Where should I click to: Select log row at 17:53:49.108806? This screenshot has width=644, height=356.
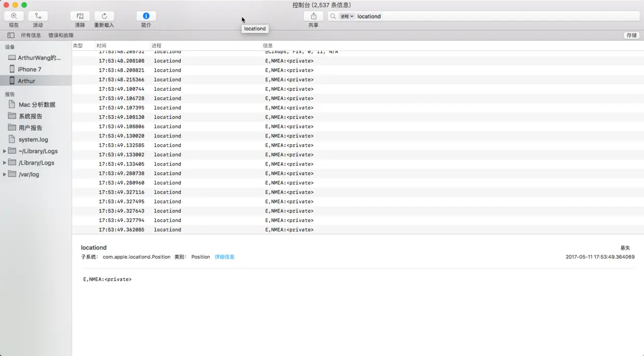click(x=358, y=127)
